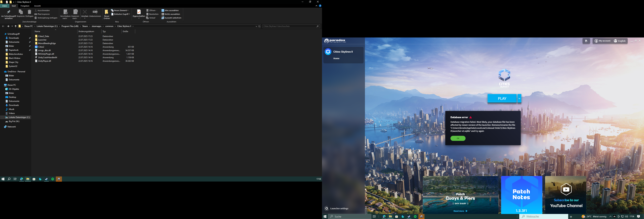This screenshot has width=644, height=219.
Task: Go forward with Explorer forward arrow
Action: 8,26
